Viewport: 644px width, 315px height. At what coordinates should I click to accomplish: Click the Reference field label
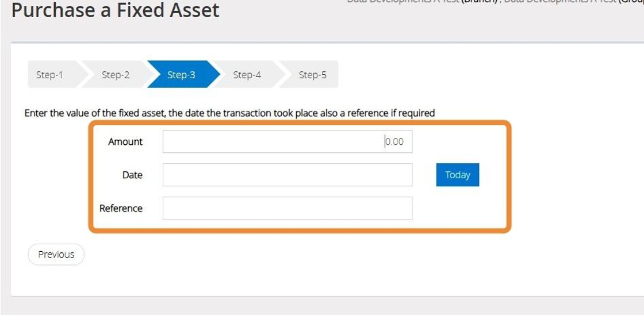tap(121, 208)
